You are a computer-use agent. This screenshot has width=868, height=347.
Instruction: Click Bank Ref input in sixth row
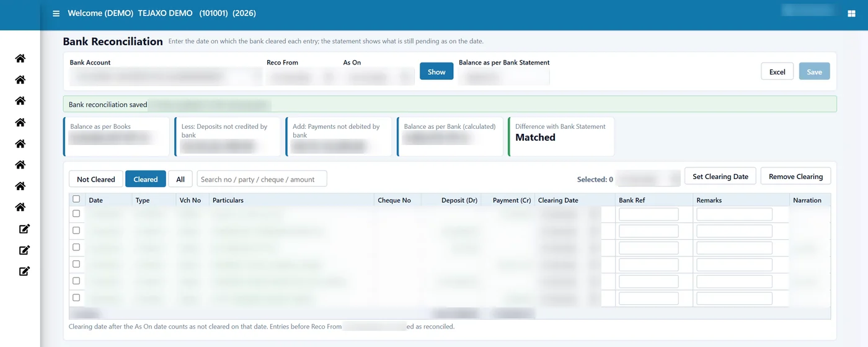[649, 298]
